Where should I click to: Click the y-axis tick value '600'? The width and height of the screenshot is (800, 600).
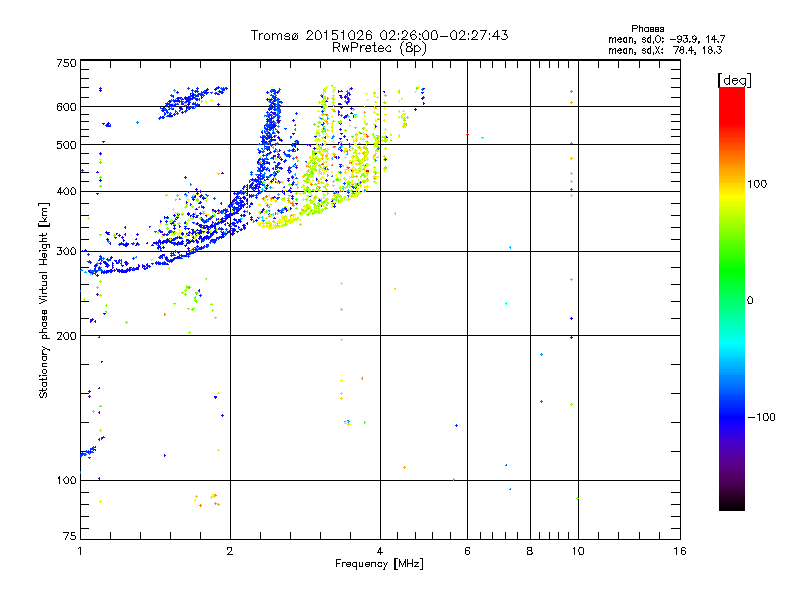(66, 107)
